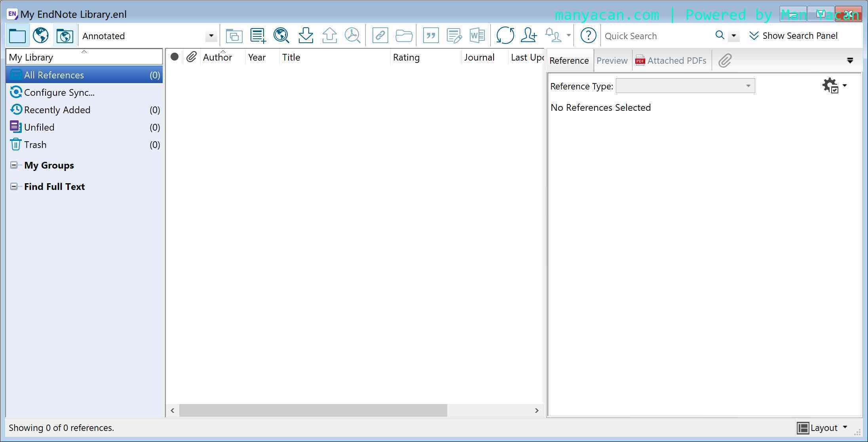Click the Share Library person-plus icon

pyautogui.click(x=529, y=36)
